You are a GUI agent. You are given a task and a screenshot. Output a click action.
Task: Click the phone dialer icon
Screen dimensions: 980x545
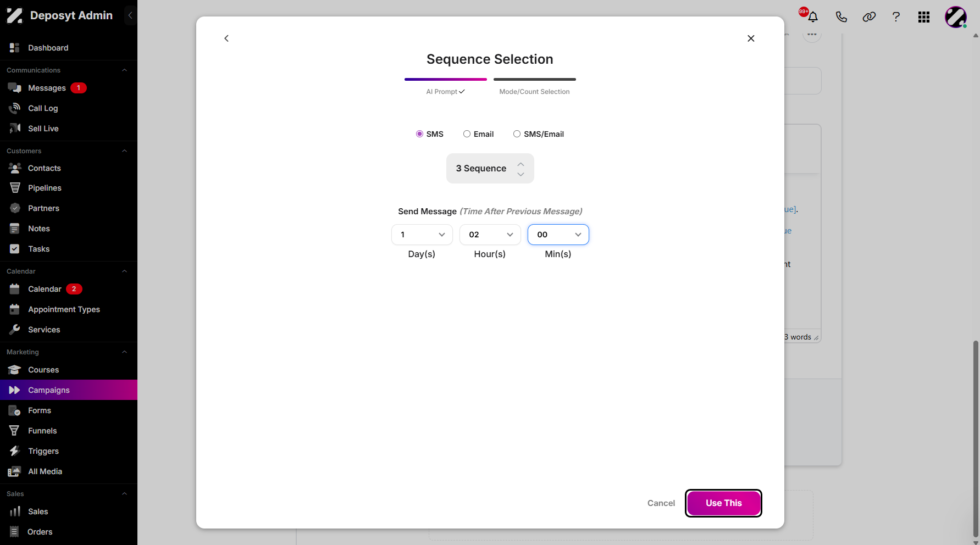tap(841, 16)
